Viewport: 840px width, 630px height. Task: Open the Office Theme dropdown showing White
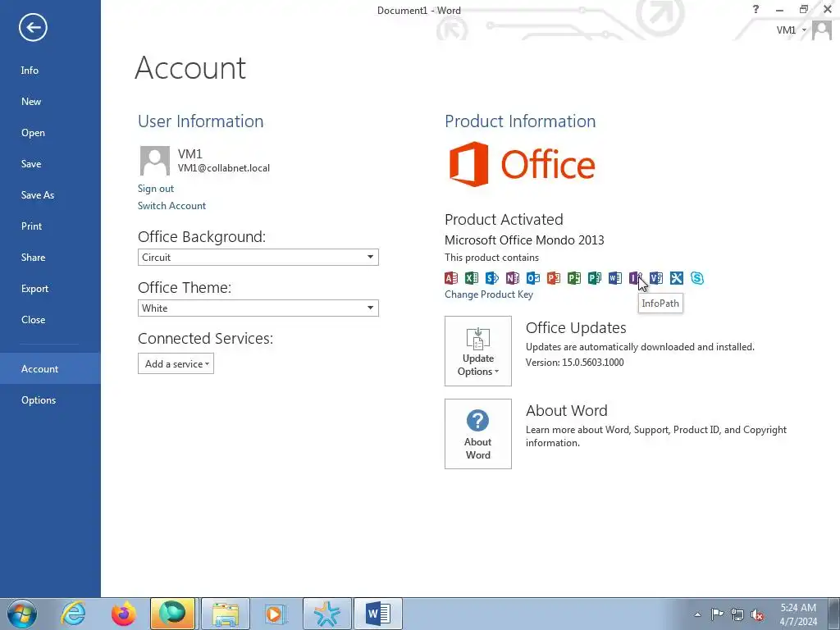[258, 308]
